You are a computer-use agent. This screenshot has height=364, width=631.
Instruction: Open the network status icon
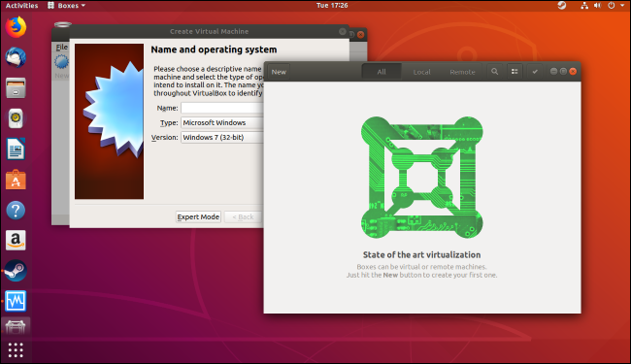[583, 5]
